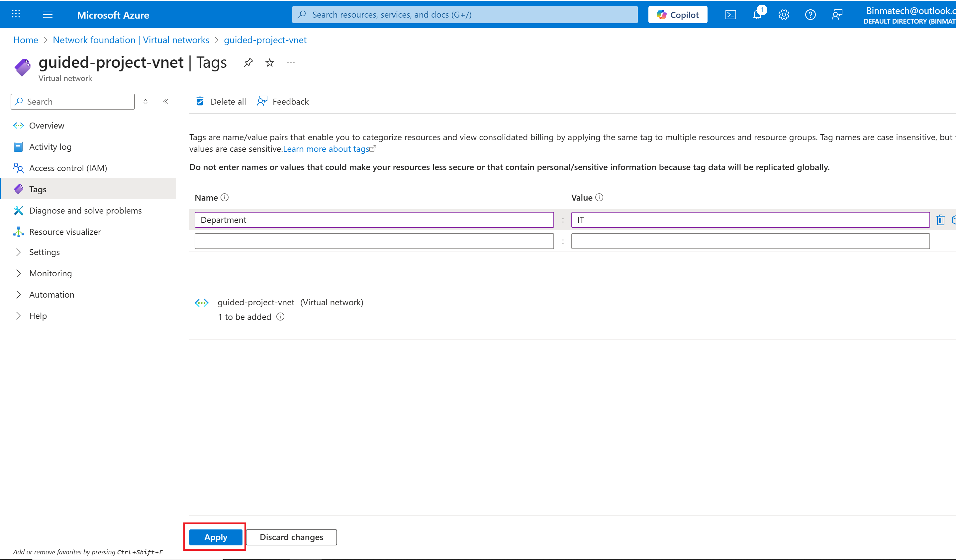Viewport: 956px width, 560px height.
Task: Open the Overview menu item
Action: pyautogui.click(x=47, y=126)
